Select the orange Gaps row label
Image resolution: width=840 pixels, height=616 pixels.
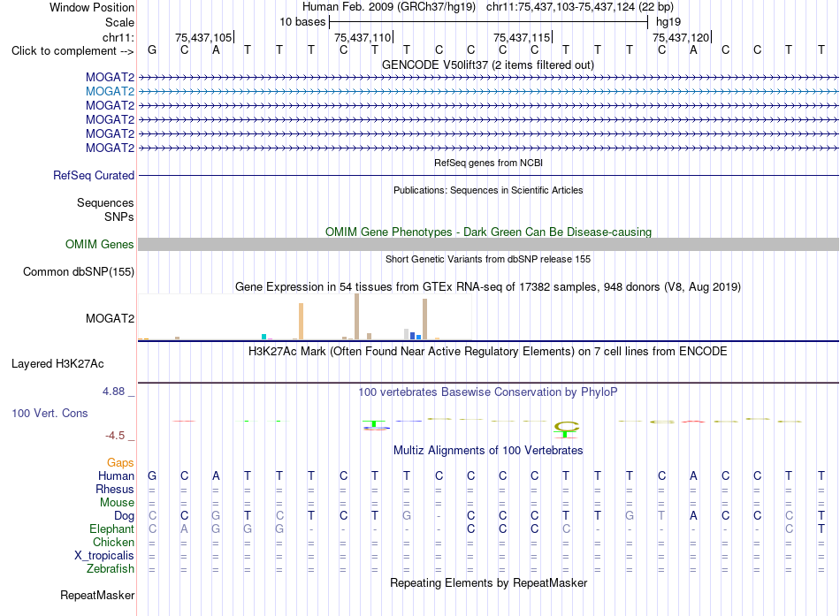(120, 463)
